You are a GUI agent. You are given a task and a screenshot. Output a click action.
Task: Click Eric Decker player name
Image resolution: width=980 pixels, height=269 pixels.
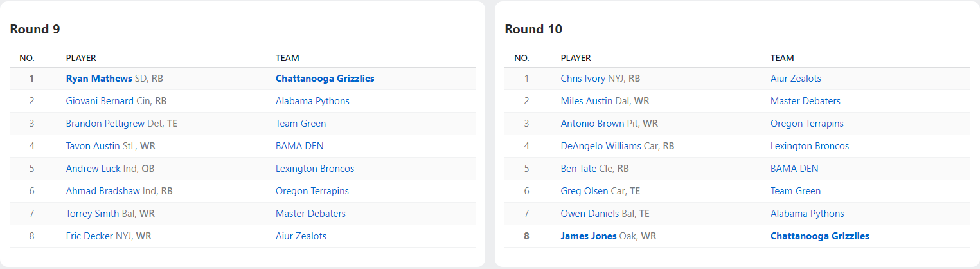point(89,236)
